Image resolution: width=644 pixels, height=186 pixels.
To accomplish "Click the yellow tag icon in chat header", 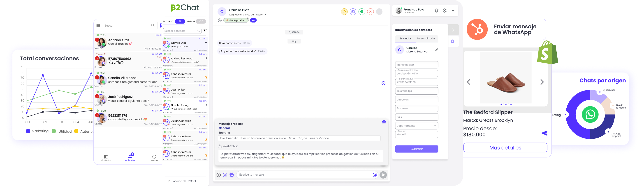I will click(x=344, y=11).
